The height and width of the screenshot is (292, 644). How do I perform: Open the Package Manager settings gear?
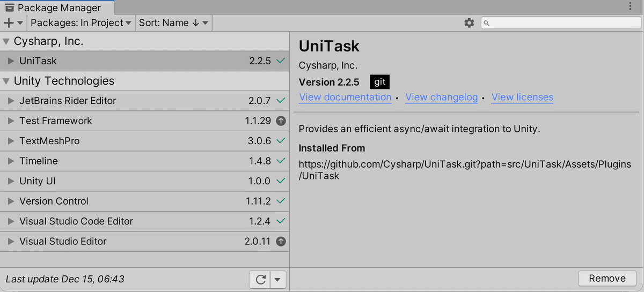[469, 23]
